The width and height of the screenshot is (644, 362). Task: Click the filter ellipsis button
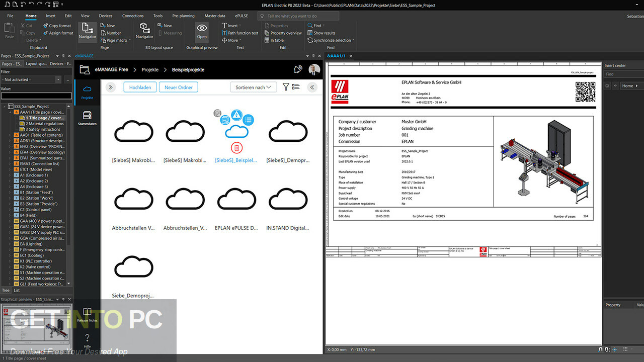67,79
